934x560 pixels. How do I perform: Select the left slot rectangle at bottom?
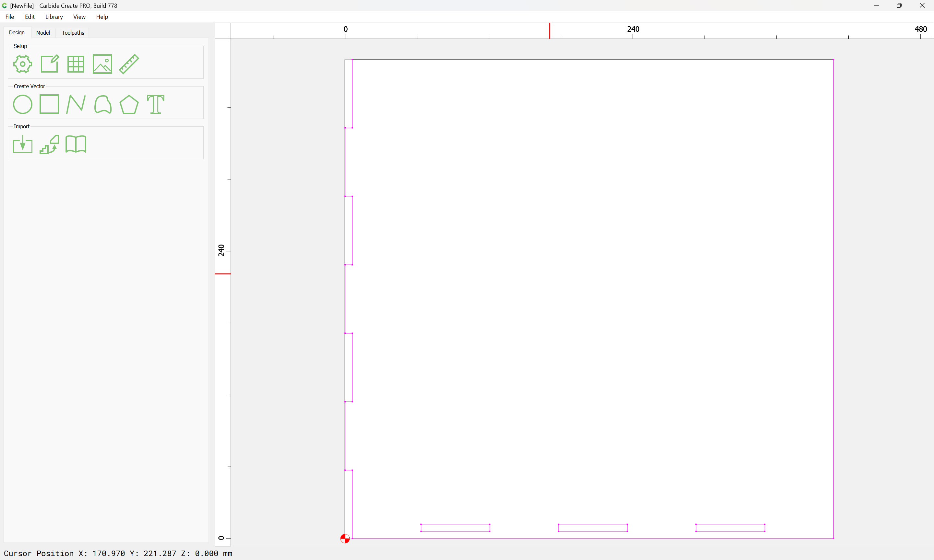pos(455,528)
